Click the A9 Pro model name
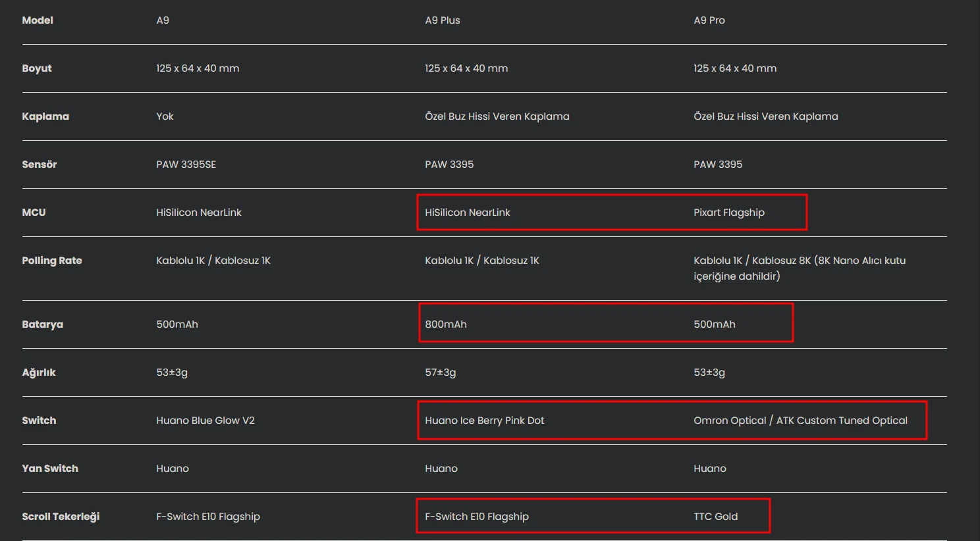 tap(709, 20)
